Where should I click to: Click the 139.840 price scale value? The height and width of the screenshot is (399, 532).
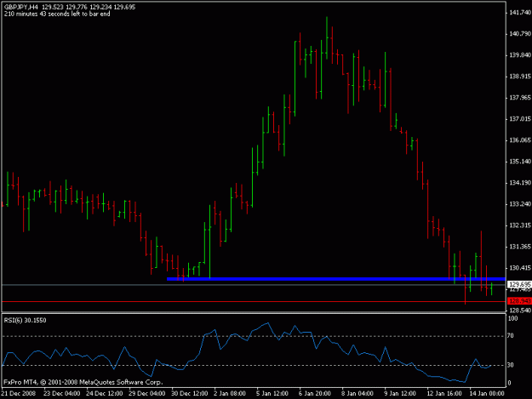tap(520, 55)
